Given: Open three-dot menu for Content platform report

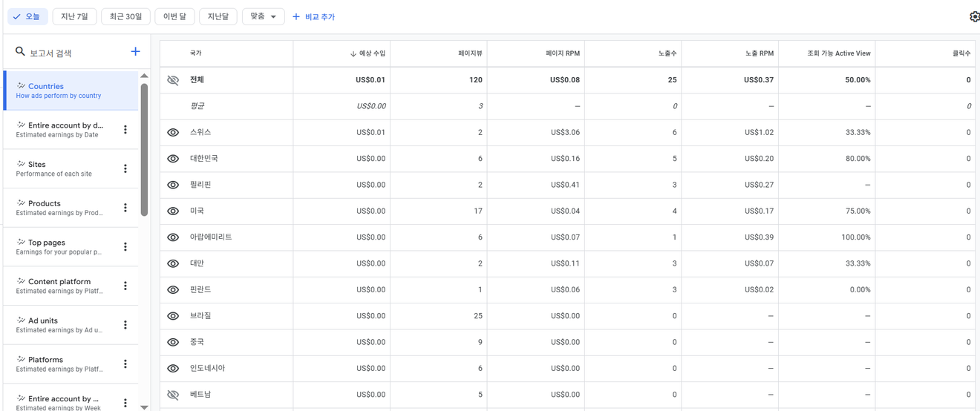Looking at the screenshot, I should (125, 286).
